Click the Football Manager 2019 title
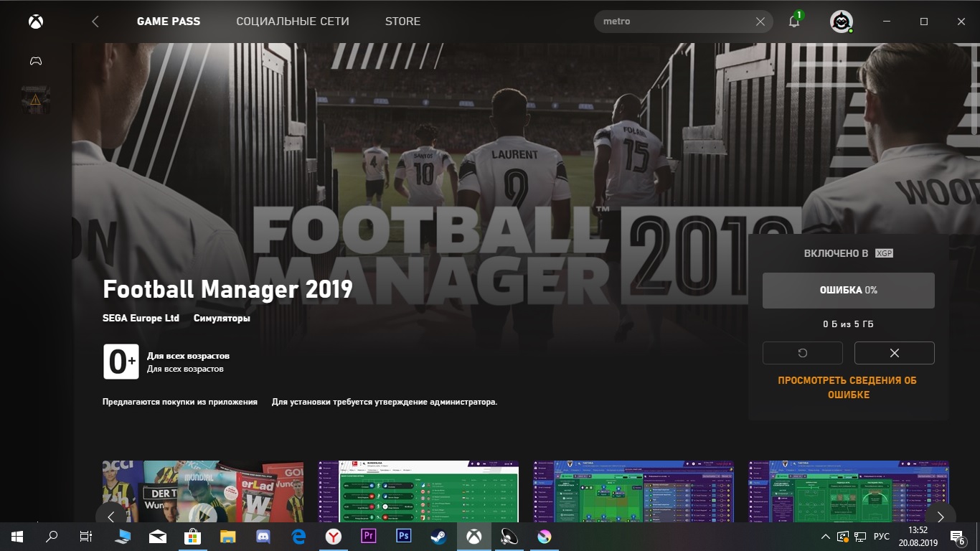 click(x=228, y=289)
